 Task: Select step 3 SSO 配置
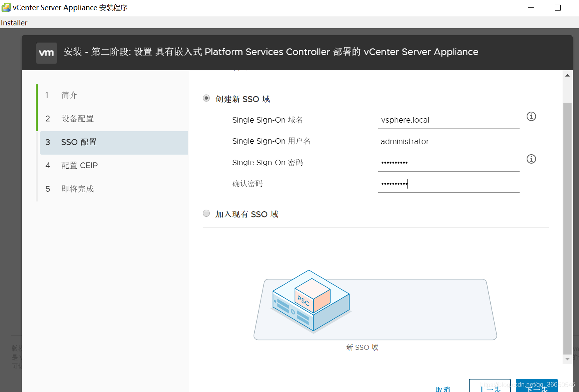(x=114, y=142)
